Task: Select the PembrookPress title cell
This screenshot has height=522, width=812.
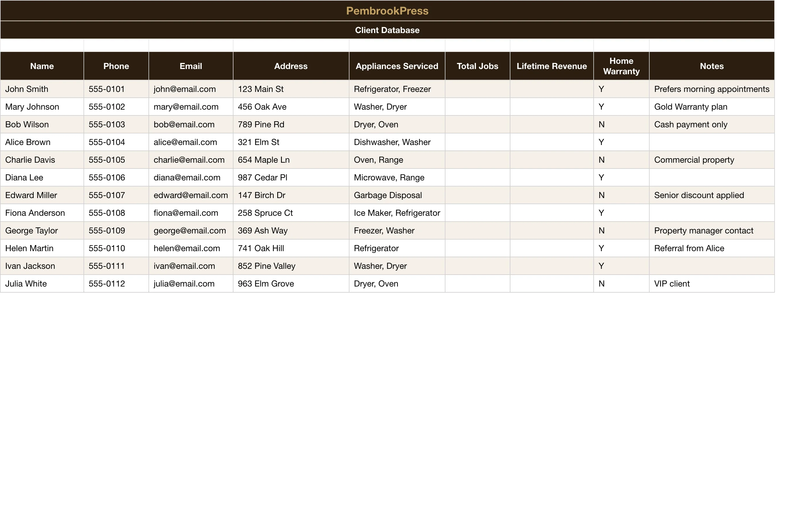Action: coord(387,10)
